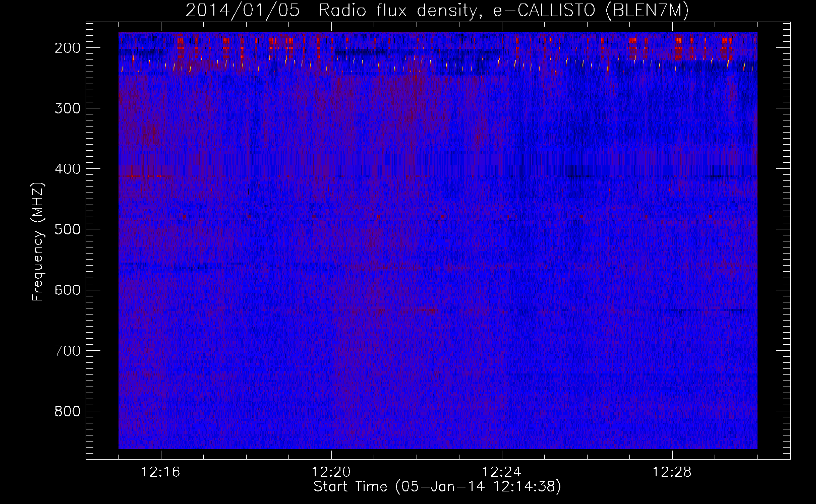Click the Frequency (MHZ) axis title
The width and height of the screenshot is (816, 504).
[38, 242]
